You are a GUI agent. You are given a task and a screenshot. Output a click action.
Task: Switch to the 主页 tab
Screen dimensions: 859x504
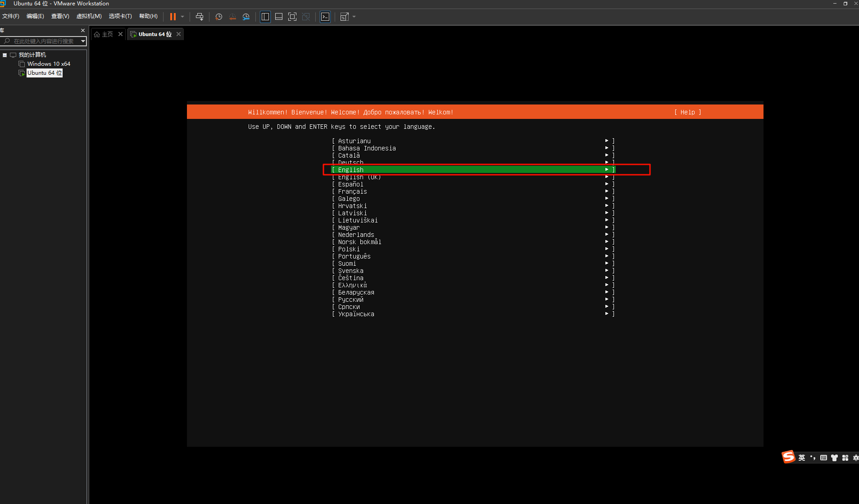pyautogui.click(x=107, y=34)
